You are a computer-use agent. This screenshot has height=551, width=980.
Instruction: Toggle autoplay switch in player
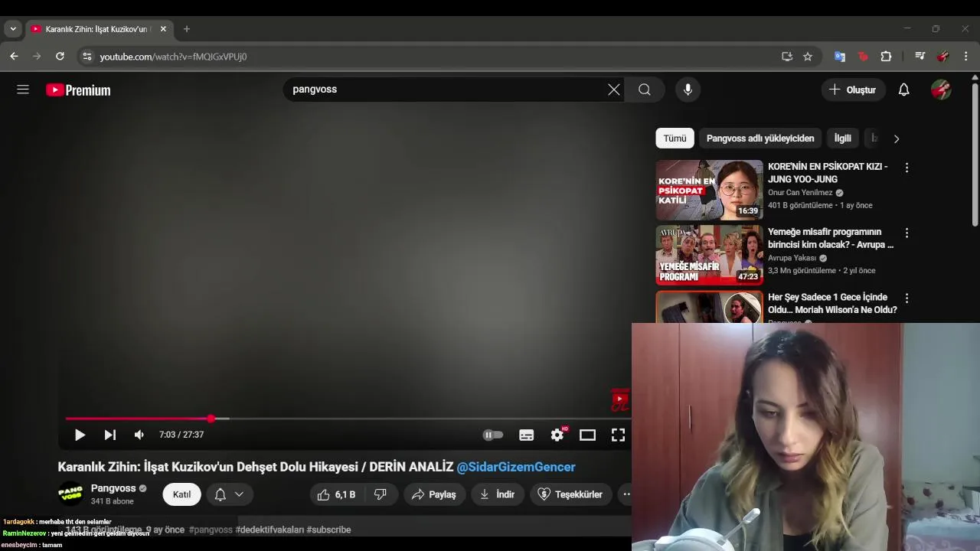tap(493, 435)
